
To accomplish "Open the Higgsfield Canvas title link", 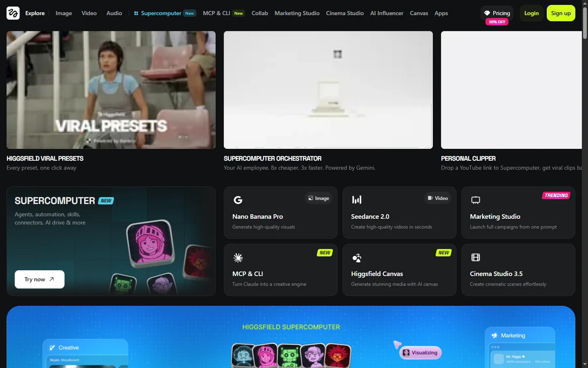I will (377, 274).
